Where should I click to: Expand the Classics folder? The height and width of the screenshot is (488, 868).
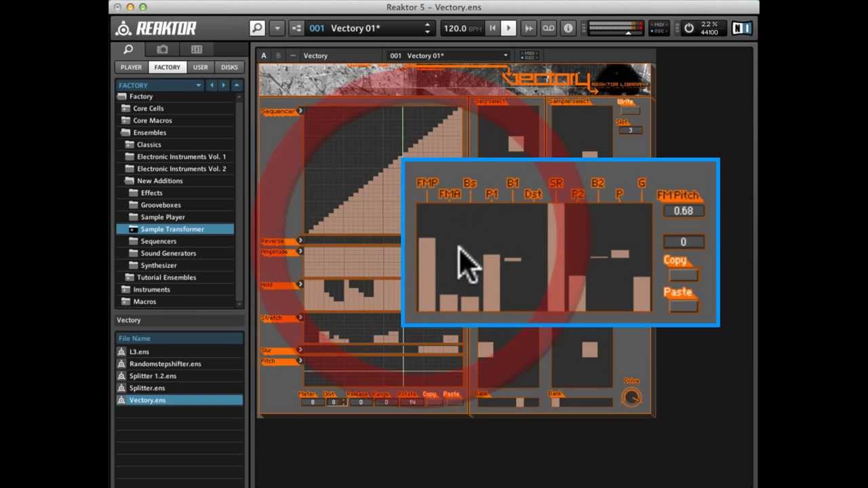tap(130, 144)
